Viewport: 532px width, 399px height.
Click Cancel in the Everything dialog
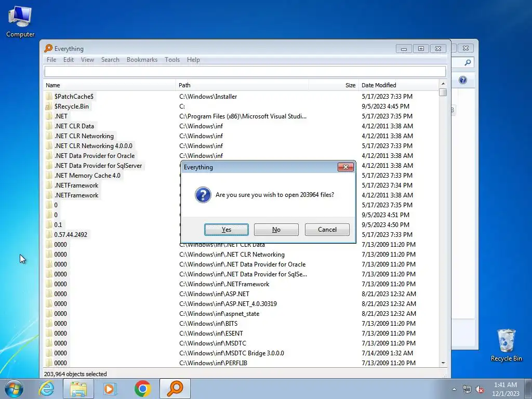327,230
